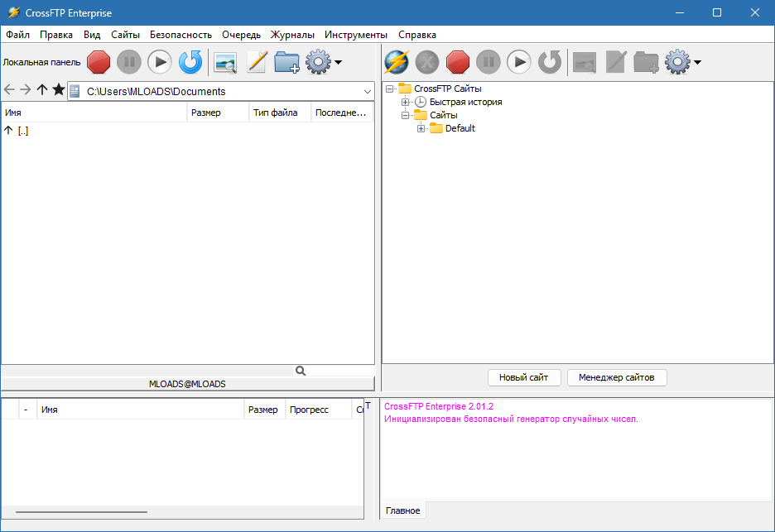Click the local panel play icon

160,62
